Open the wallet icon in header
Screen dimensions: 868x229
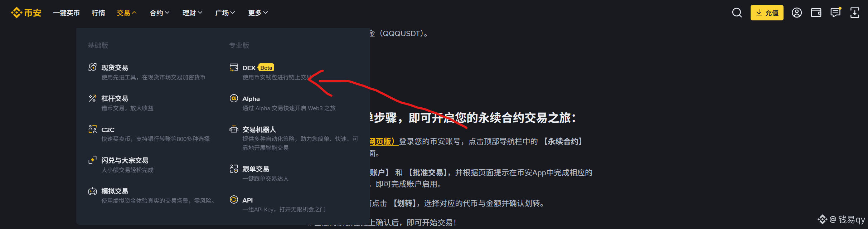pyautogui.click(x=816, y=13)
